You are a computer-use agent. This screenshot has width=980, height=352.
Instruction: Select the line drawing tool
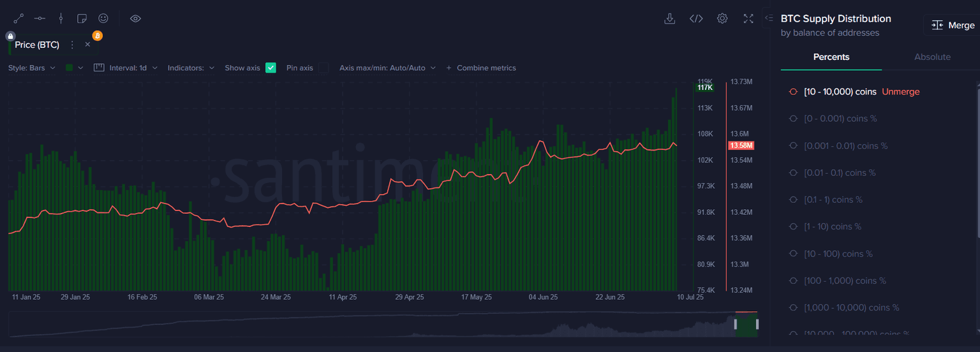click(x=19, y=18)
